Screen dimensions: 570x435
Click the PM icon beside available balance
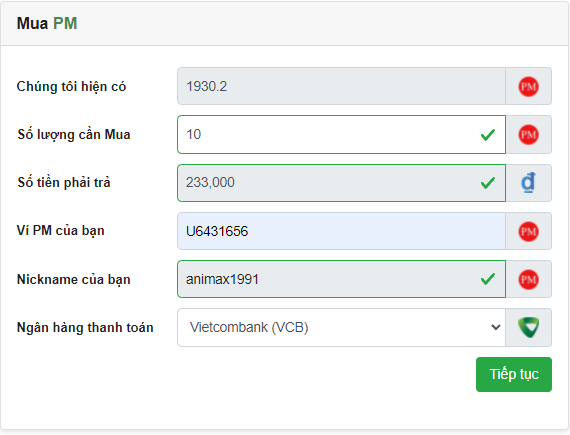[528, 86]
